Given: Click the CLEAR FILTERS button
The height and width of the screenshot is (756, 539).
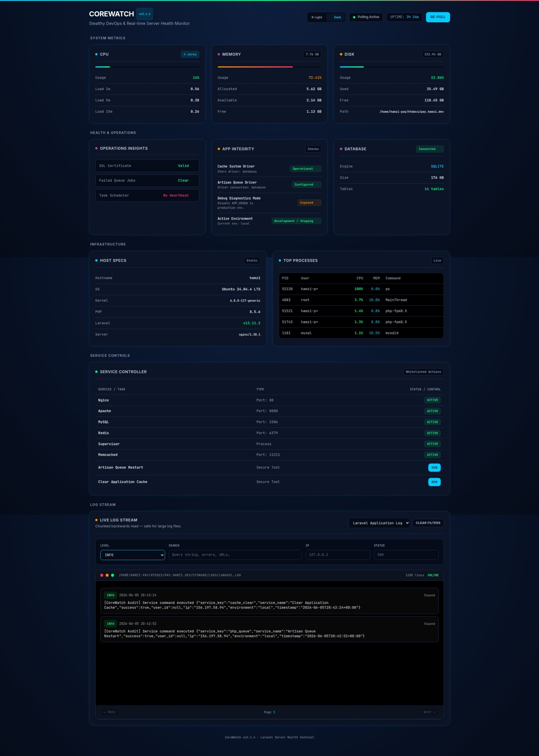Looking at the screenshot, I should 428,523.
